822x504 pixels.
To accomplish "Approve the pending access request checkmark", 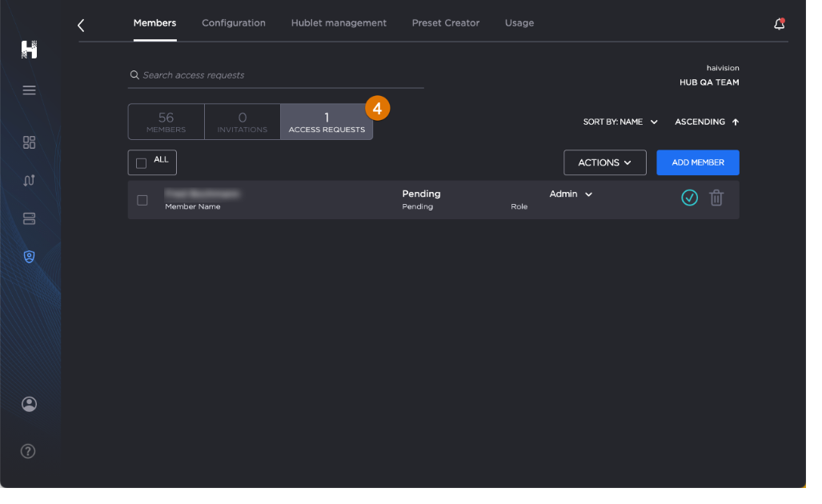I will [x=689, y=198].
